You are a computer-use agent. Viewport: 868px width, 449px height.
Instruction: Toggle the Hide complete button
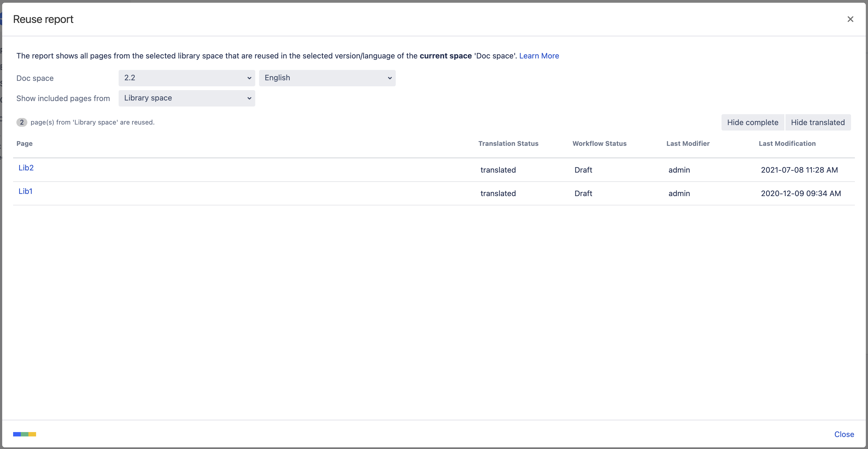[x=752, y=123]
